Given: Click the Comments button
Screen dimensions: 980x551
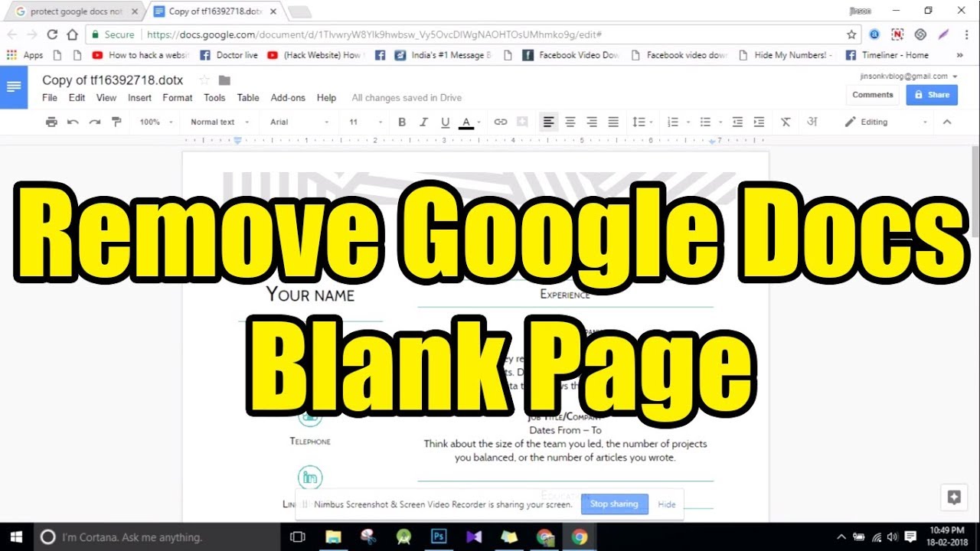Looking at the screenshot, I should pos(873,95).
